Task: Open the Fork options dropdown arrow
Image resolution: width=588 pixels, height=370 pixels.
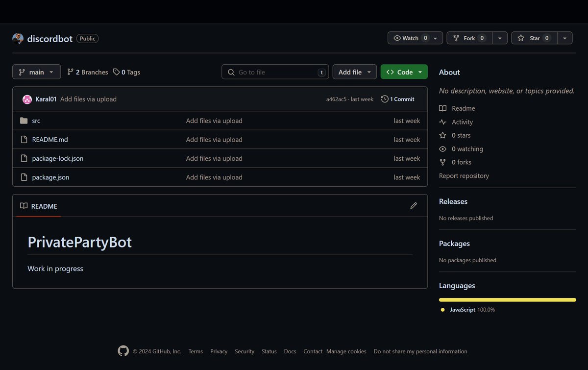Action: 500,38
